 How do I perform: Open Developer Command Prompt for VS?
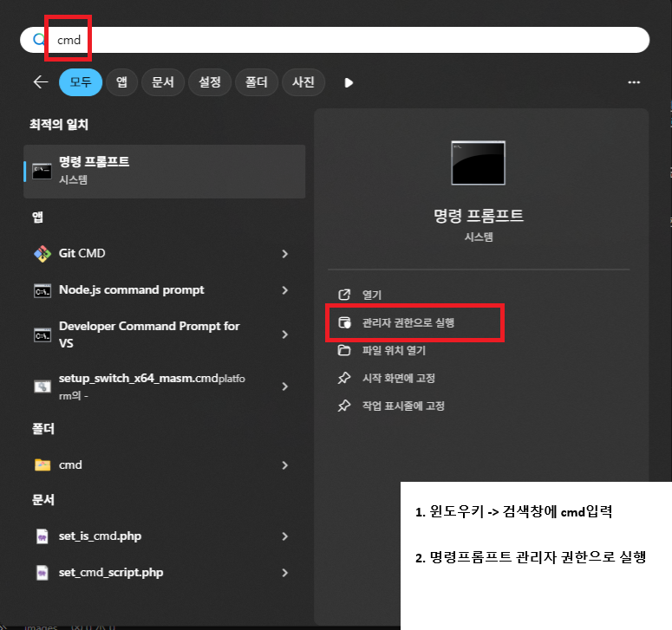[x=165, y=334]
